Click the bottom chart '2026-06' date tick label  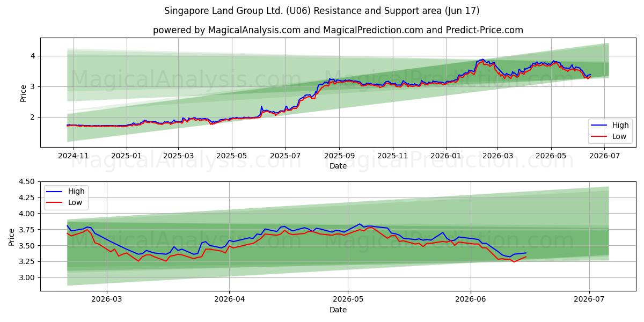pyautogui.click(x=471, y=299)
